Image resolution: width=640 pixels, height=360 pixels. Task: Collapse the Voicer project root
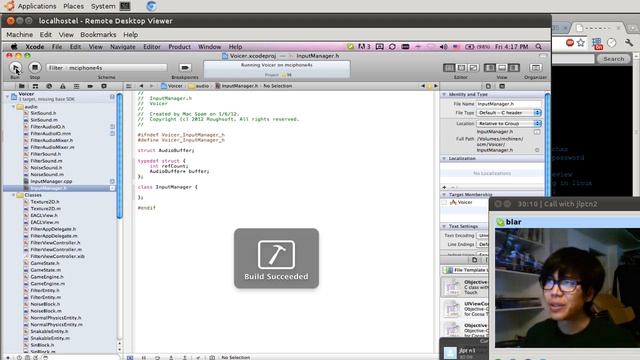click(x=7, y=96)
